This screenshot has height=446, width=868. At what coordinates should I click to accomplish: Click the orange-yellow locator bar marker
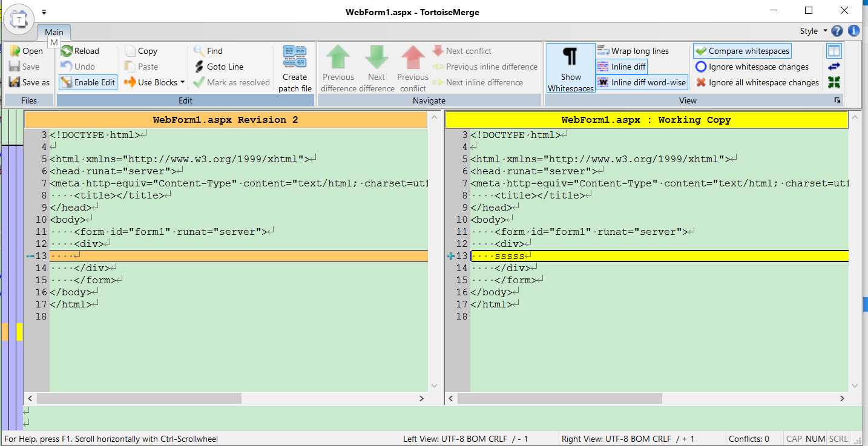click(x=12, y=332)
